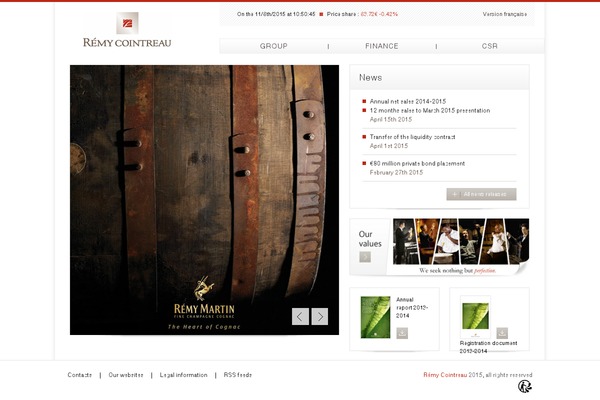Open RSS feeds footer link

tap(238, 375)
